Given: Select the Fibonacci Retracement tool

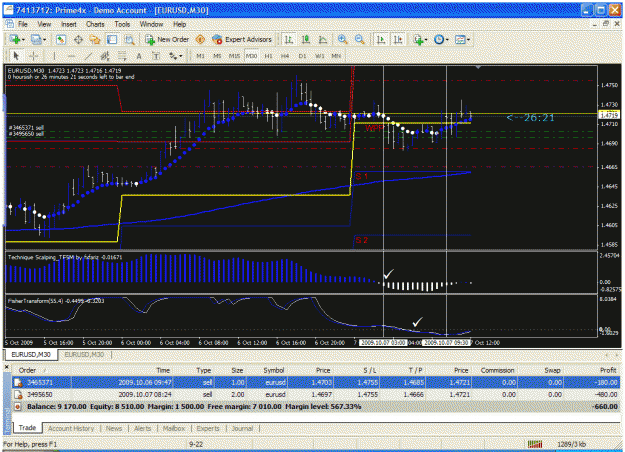Looking at the screenshot, I should 122,56.
